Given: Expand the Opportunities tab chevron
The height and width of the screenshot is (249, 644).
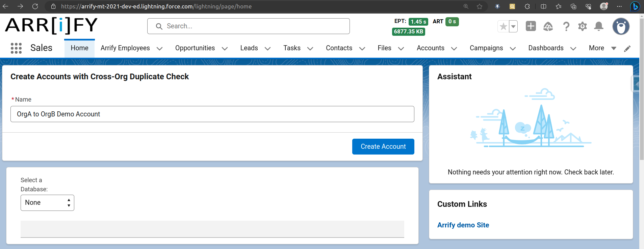Looking at the screenshot, I should (225, 49).
